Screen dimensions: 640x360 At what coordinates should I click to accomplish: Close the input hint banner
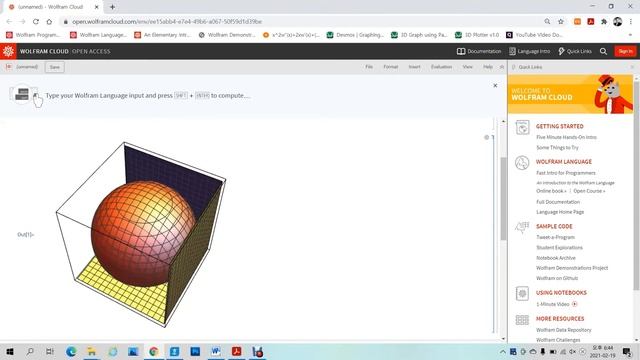point(495,86)
